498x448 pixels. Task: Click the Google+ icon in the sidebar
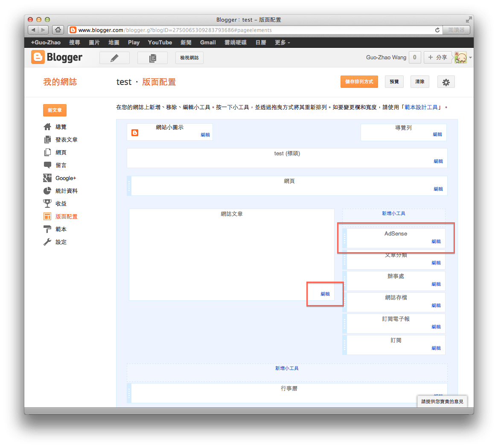point(47,178)
